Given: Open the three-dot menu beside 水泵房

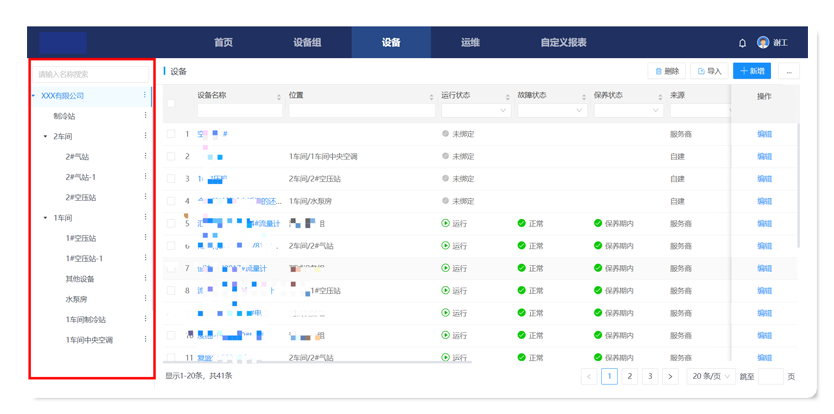Looking at the screenshot, I should pyautogui.click(x=145, y=299).
